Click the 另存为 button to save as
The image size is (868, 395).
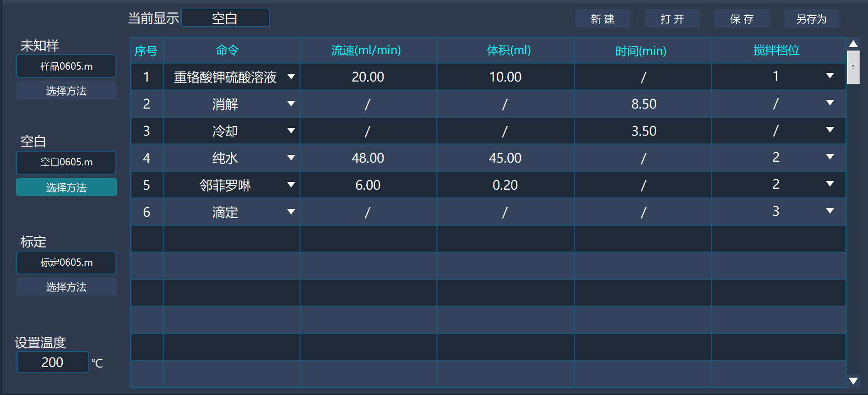811,18
